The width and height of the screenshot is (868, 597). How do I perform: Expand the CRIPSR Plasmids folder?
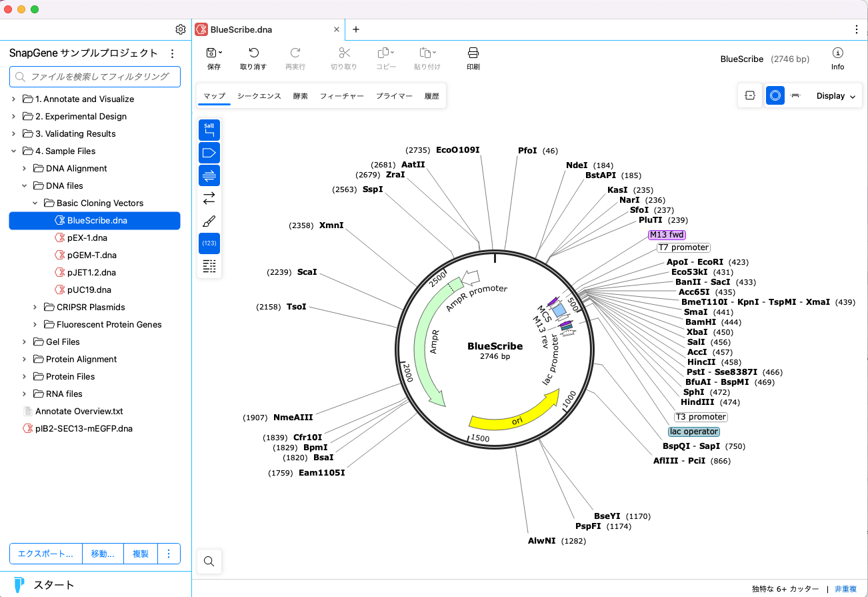[x=35, y=308]
